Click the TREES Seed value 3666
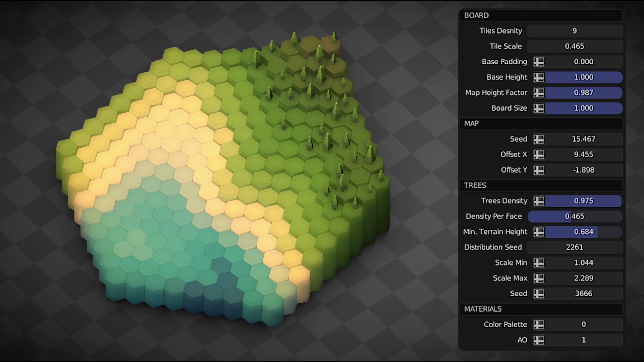This screenshot has height=362, width=644. click(x=584, y=294)
